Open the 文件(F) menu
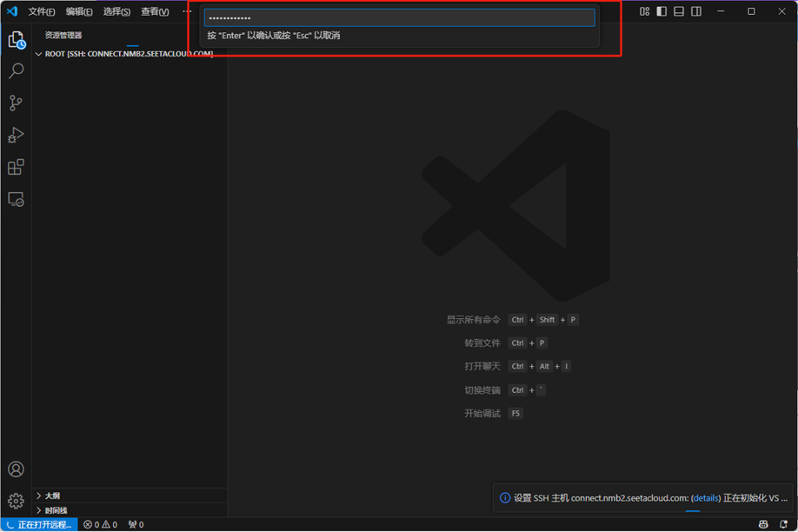 42,11
